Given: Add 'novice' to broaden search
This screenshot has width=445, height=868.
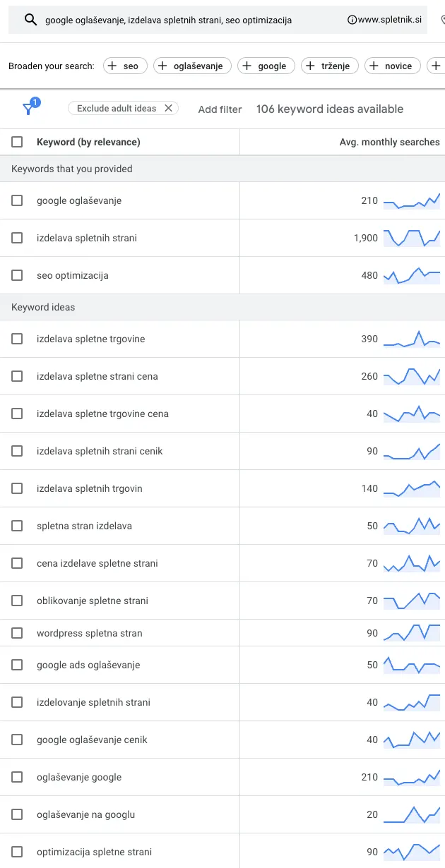Looking at the screenshot, I should [x=393, y=66].
